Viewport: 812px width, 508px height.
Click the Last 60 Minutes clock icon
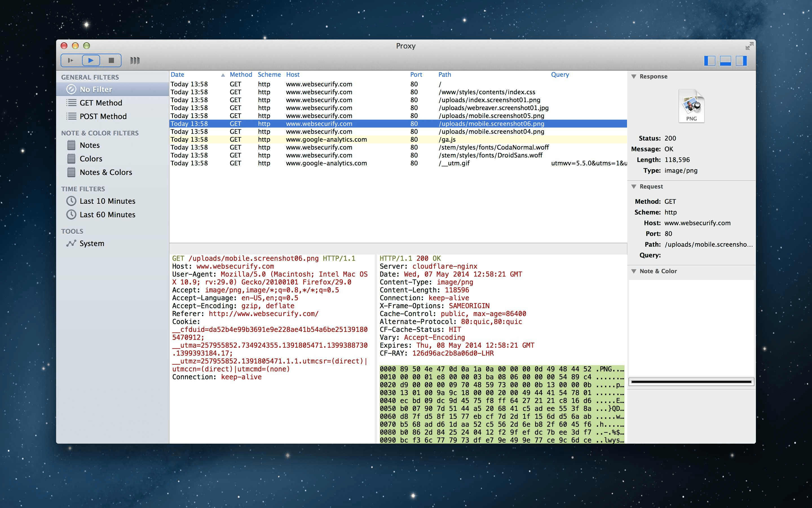pyautogui.click(x=71, y=214)
